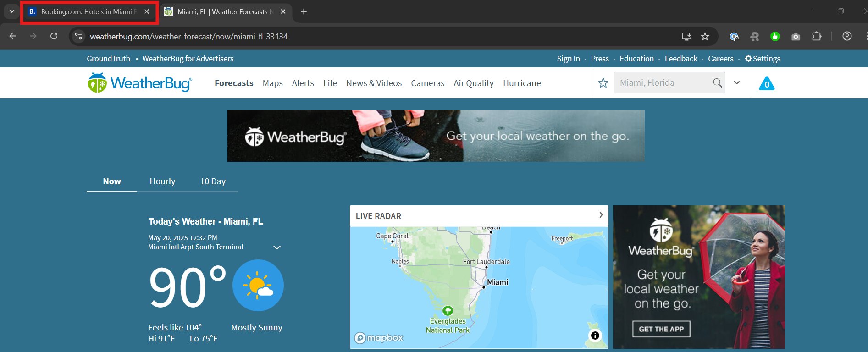Open the browser extensions puzzle icon
The height and width of the screenshot is (352, 868).
click(x=817, y=36)
